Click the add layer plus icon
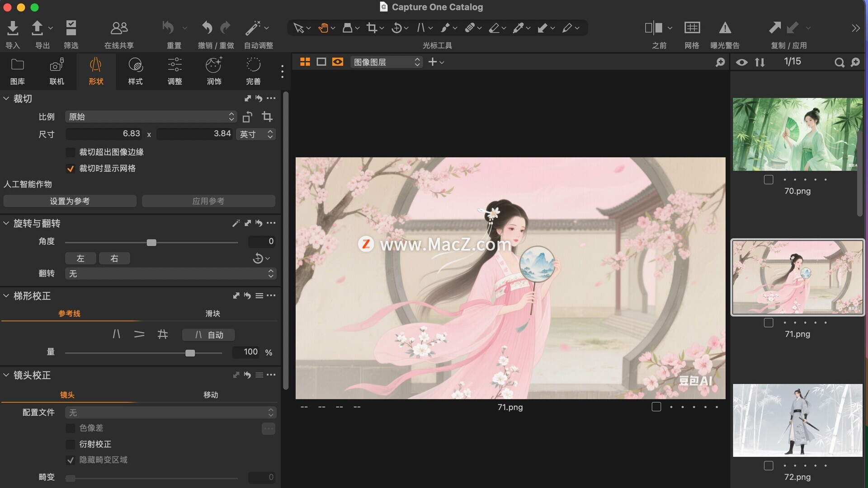Screen dimensions: 868x488 tap(433, 62)
